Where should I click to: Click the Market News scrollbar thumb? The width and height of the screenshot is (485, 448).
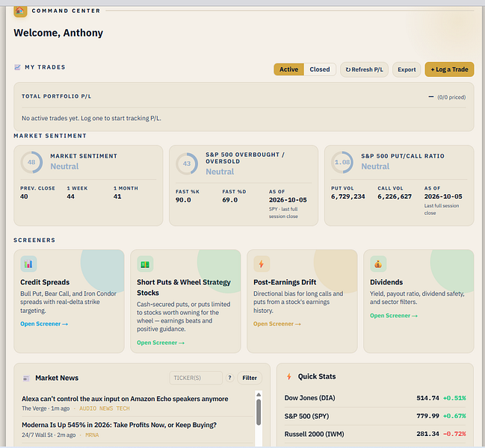click(x=259, y=412)
